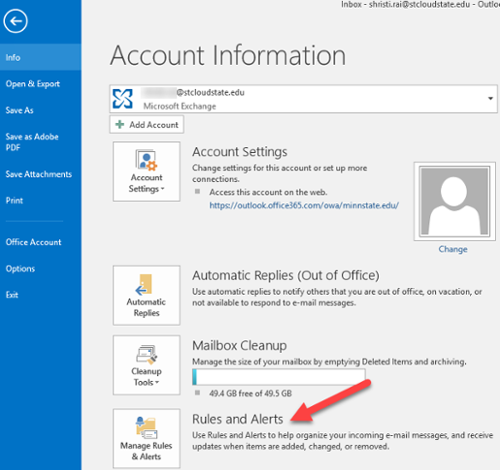Click the Rules and Alerts heading
500x470 pixels.
tap(238, 419)
